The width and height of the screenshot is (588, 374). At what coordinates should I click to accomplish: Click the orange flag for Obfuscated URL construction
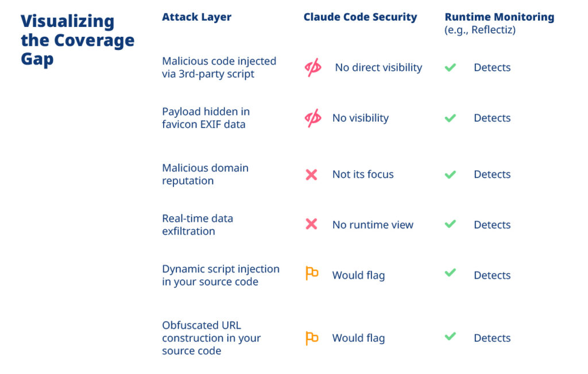312,338
